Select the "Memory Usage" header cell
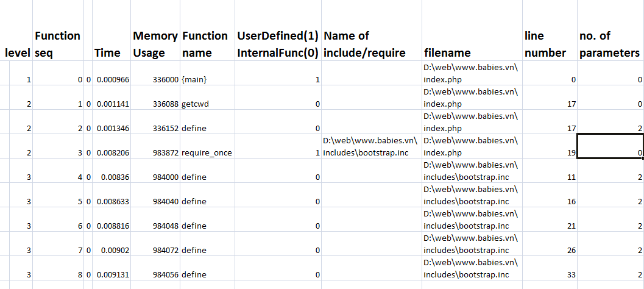This screenshot has width=644, height=289. tap(155, 44)
